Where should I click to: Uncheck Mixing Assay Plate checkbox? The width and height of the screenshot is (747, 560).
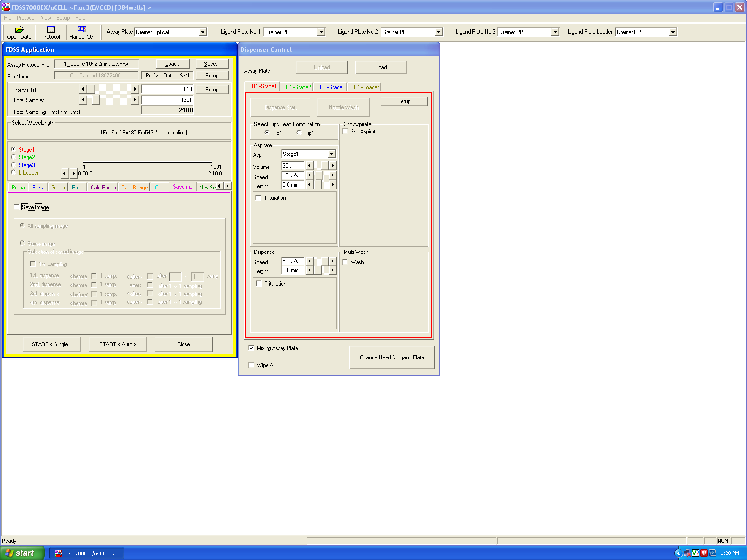click(252, 348)
